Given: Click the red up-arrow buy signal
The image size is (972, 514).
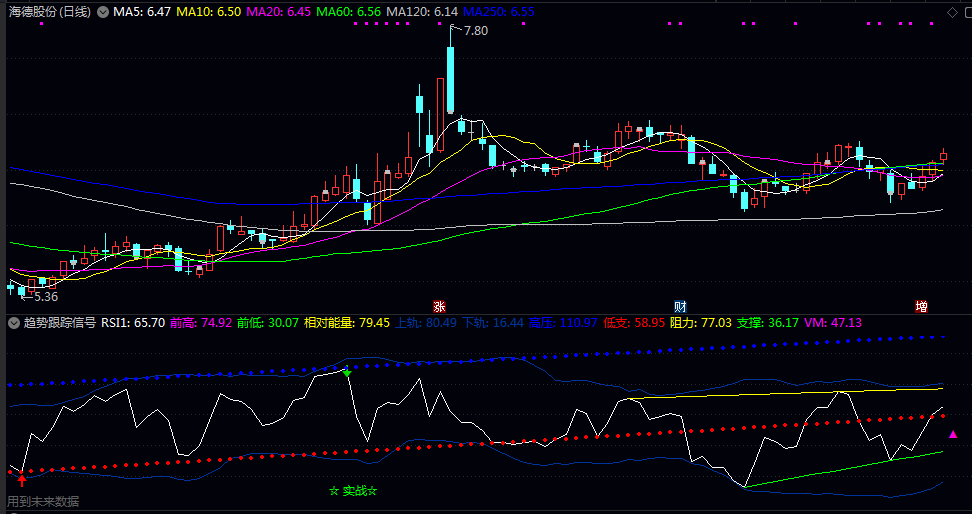Looking at the screenshot, I should (22, 480).
